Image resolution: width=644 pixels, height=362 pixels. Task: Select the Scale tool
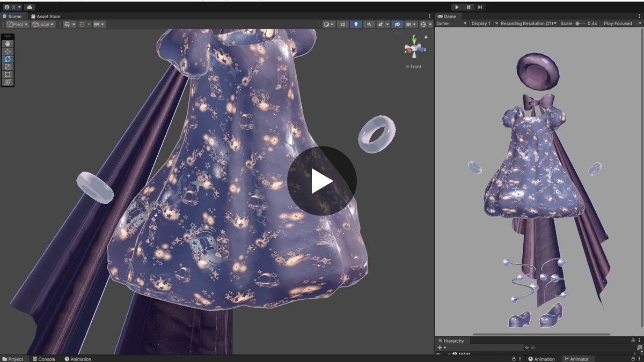(x=8, y=67)
